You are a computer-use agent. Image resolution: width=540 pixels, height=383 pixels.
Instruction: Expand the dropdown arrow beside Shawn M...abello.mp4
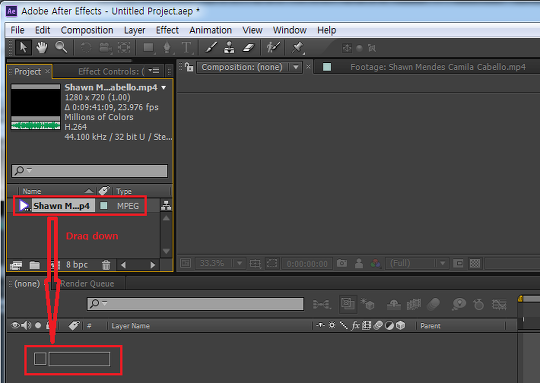coord(164,87)
